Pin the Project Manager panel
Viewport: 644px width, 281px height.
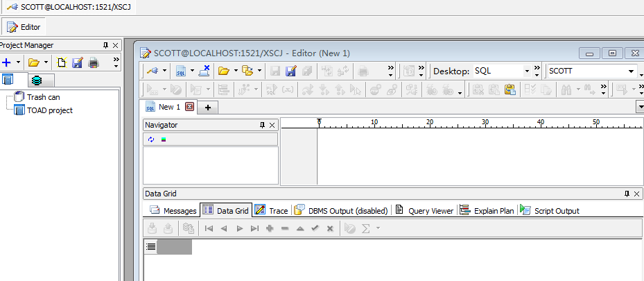pyautogui.click(x=105, y=45)
